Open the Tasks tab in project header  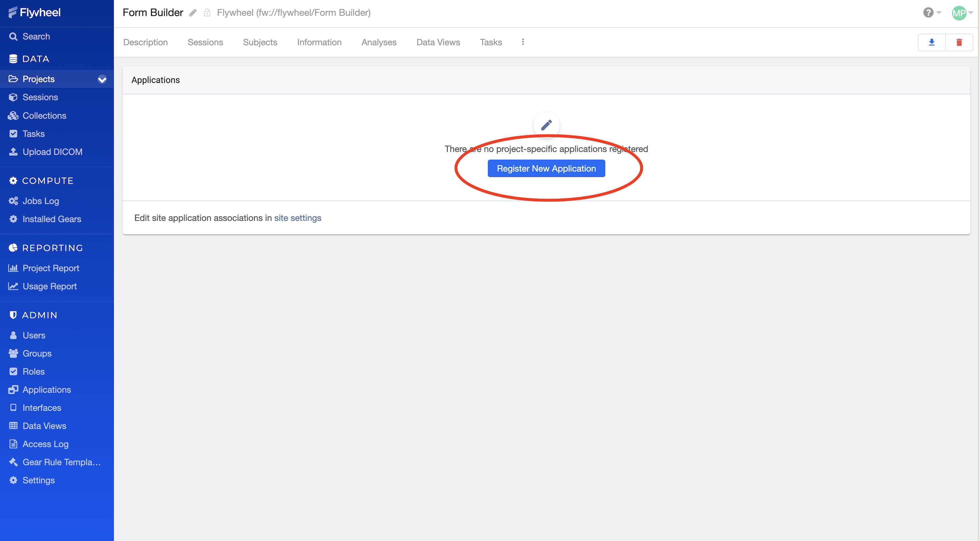coord(491,42)
